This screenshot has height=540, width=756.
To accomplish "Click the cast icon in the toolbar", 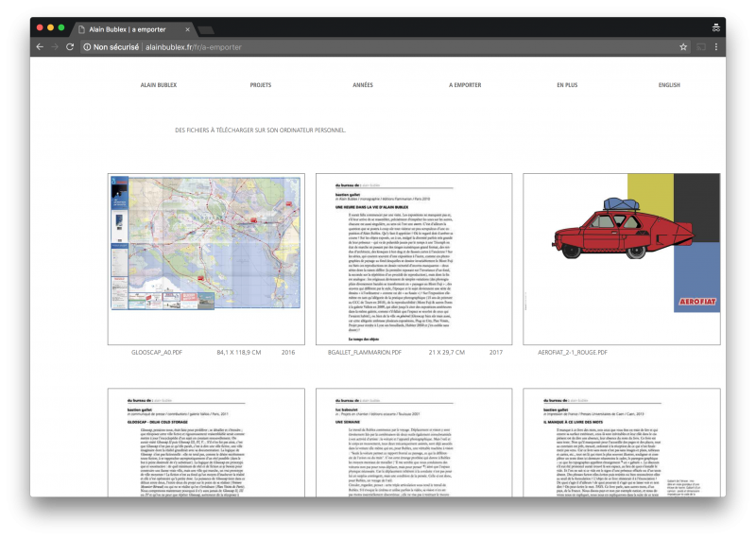I will [701, 46].
